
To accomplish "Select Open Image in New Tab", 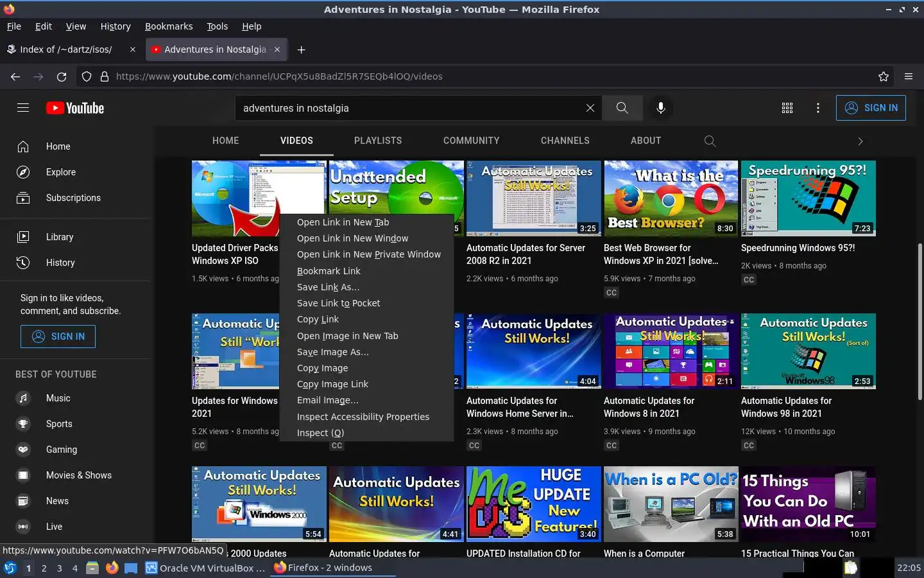I will point(366,336).
